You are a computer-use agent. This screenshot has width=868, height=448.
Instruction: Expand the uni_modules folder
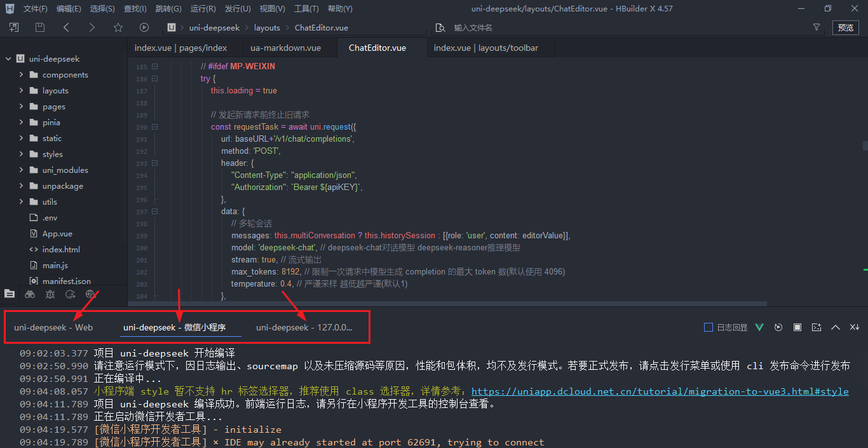[x=21, y=170]
